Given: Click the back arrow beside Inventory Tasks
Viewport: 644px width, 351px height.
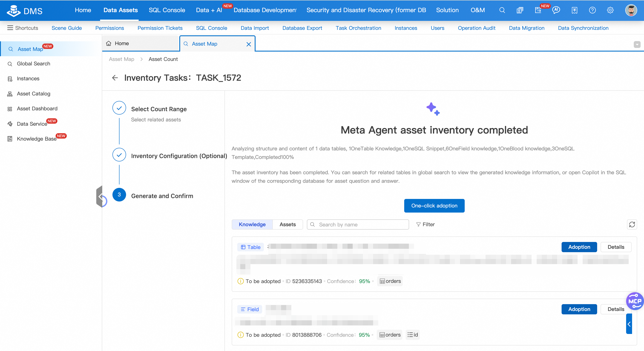Looking at the screenshot, I should point(115,78).
